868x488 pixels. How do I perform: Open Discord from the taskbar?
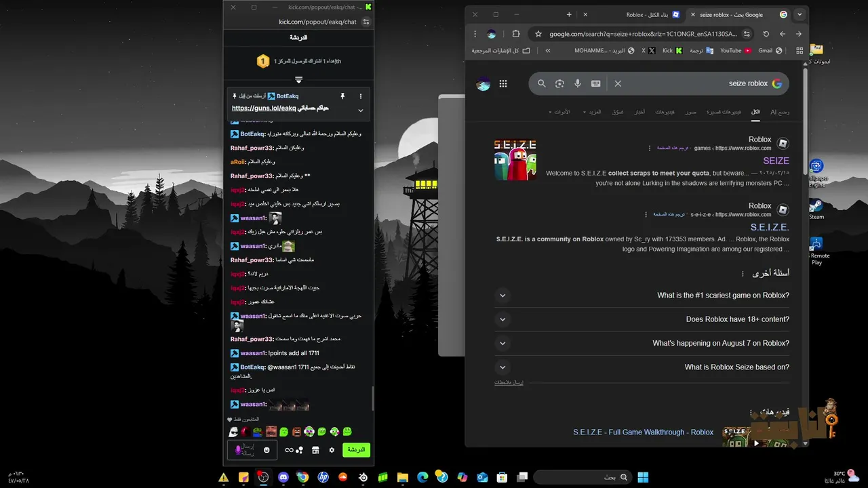click(x=283, y=477)
